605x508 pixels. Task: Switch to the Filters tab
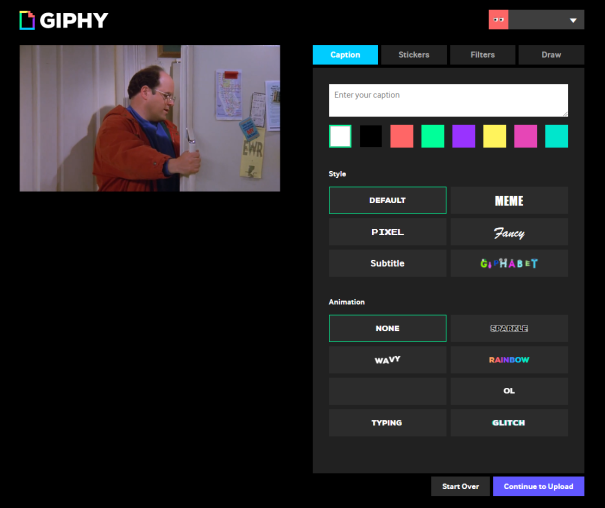point(483,55)
